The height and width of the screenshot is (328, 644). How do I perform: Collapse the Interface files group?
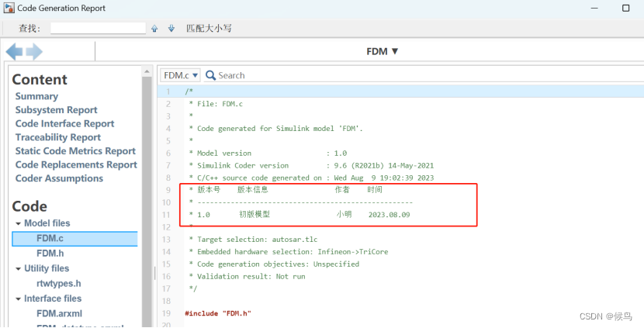(18, 299)
